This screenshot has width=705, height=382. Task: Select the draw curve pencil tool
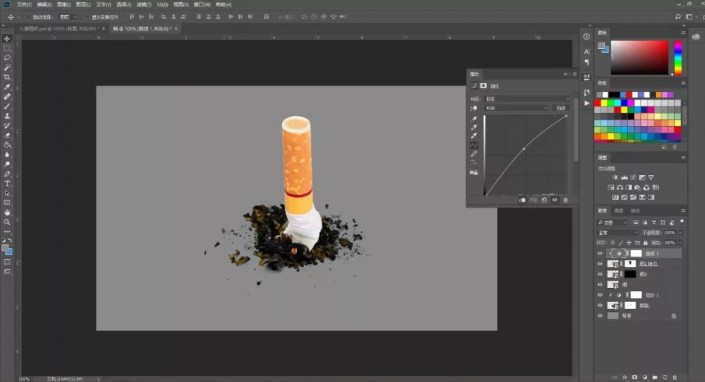474,154
